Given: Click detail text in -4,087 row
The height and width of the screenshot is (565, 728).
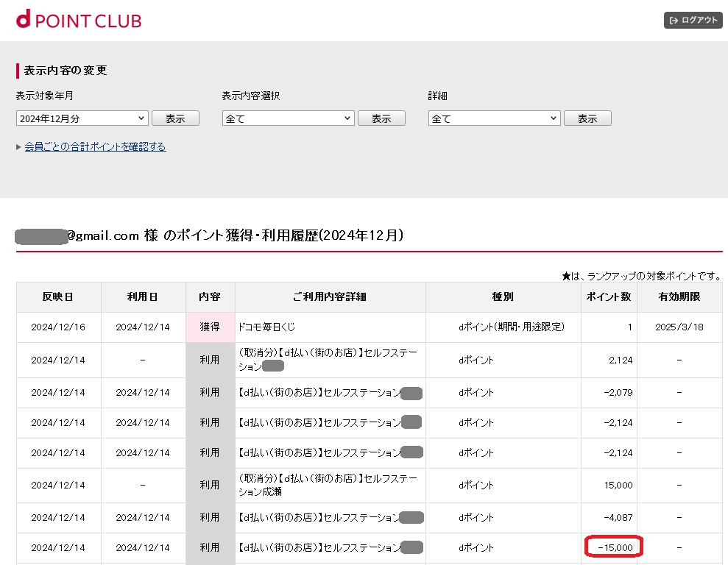Looking at the screenshot, I should click(319, 518).
